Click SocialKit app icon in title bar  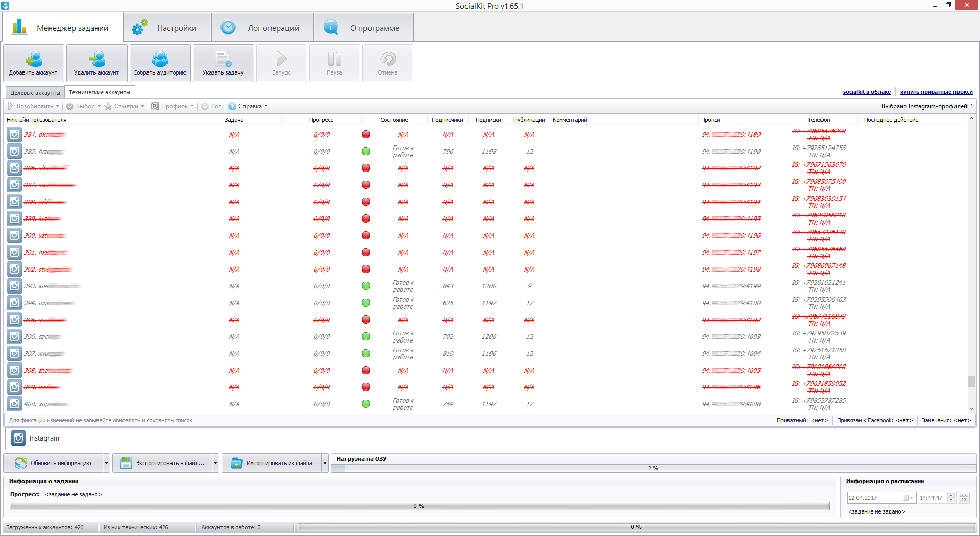click(x=5, y=6)
